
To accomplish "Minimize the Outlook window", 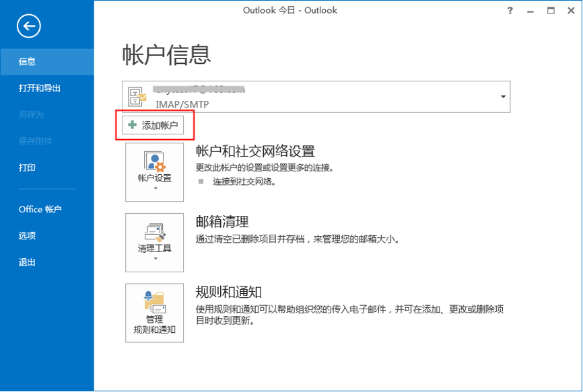I will tap(530, 11).
